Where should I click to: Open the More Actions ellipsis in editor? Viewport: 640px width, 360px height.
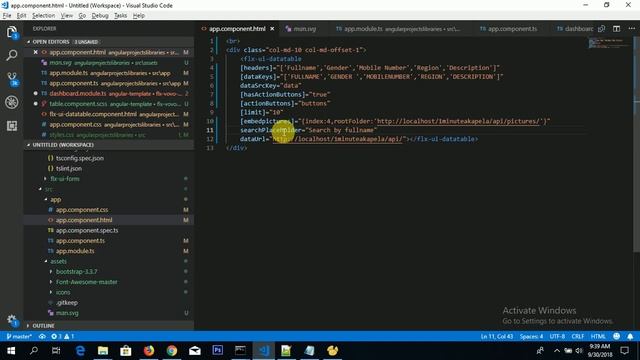[631, 29]
